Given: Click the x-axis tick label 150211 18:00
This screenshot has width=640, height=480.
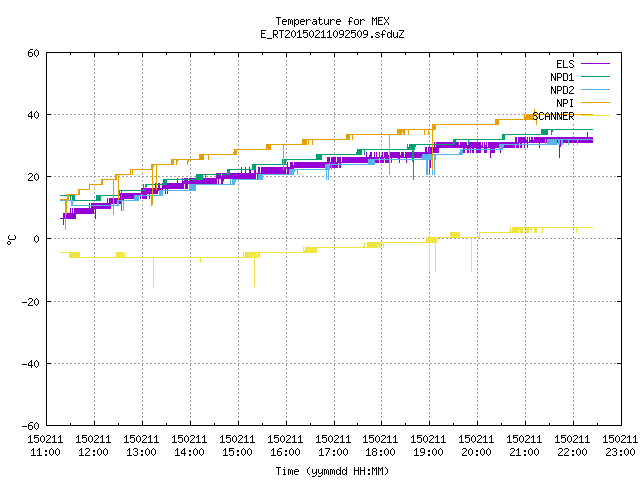Looking at the screenshot, I should [380, 446].
